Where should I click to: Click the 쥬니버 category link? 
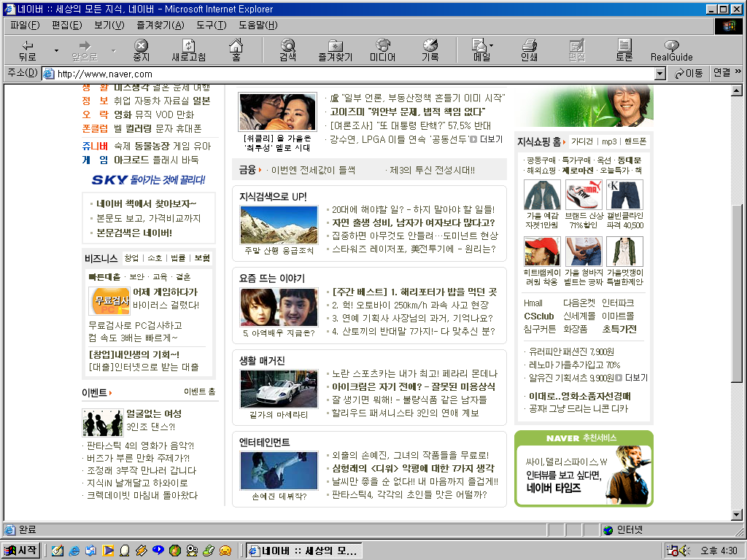(95, 146)
